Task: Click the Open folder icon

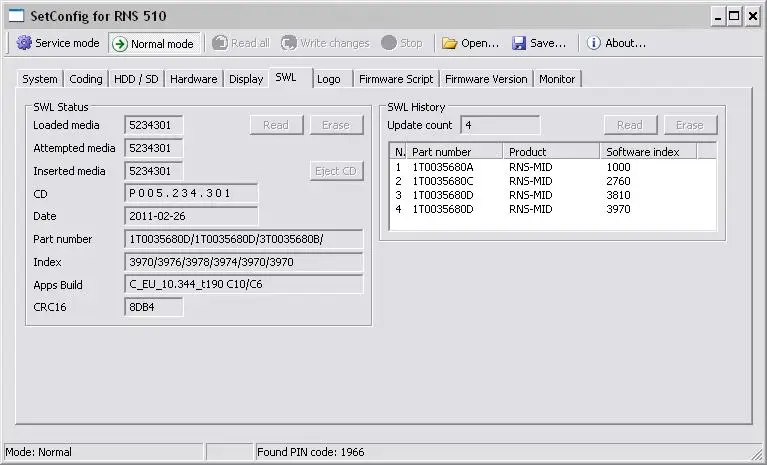Action: point(450,43)
